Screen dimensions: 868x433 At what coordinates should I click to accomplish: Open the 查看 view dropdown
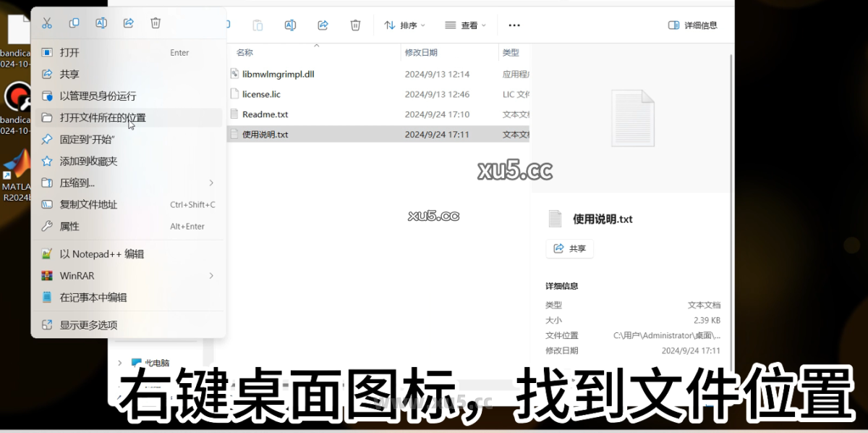click(x=464, y=25)
